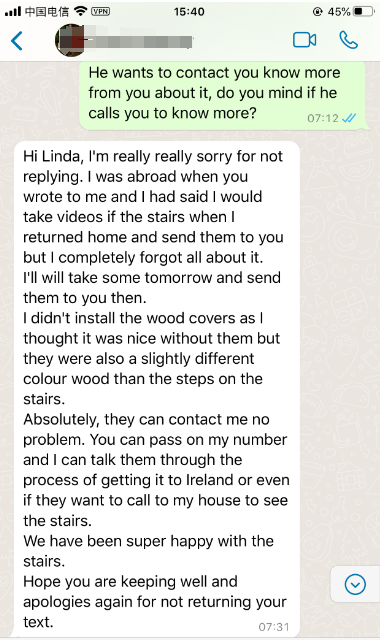
Task: Go back using the blue back arrow
Action: 17,40
